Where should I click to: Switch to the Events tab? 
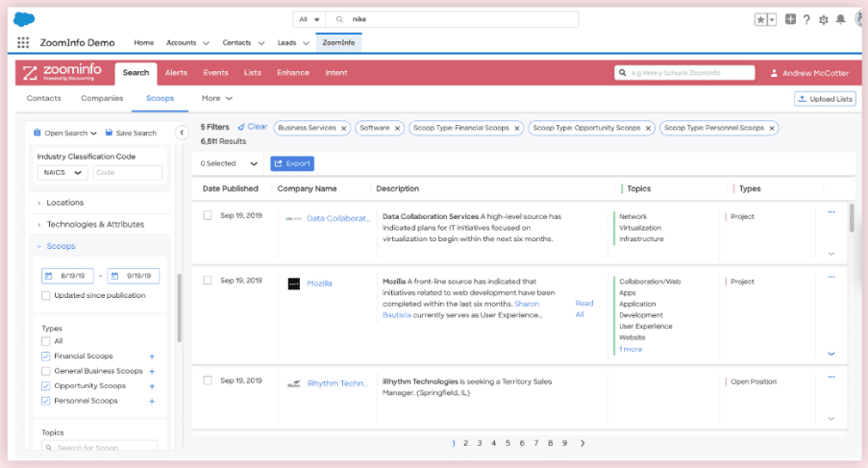click(x=215, y=73)
